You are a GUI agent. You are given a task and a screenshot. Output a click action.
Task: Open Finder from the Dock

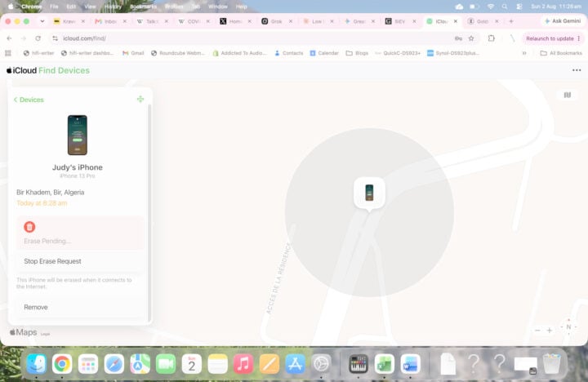pyautogui.click(x=36, y=363)
